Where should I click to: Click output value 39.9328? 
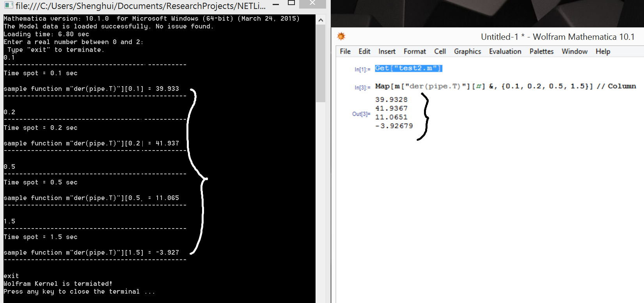[391, 99]
